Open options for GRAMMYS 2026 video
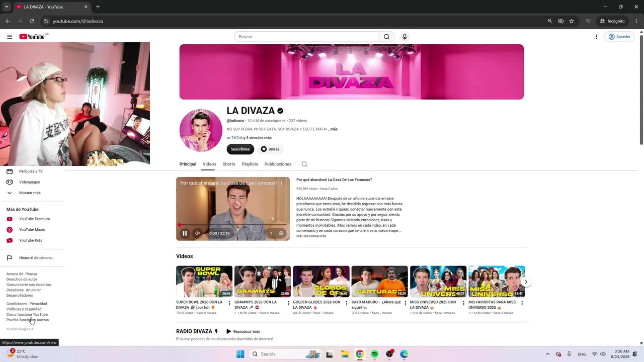Screen dimensions: 644x362 [288, 303]
